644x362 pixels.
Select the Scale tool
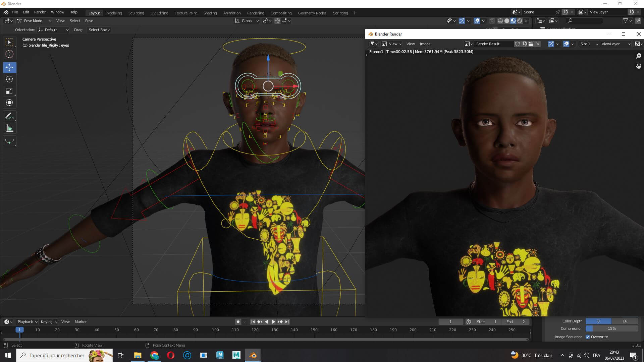[9, 91]
